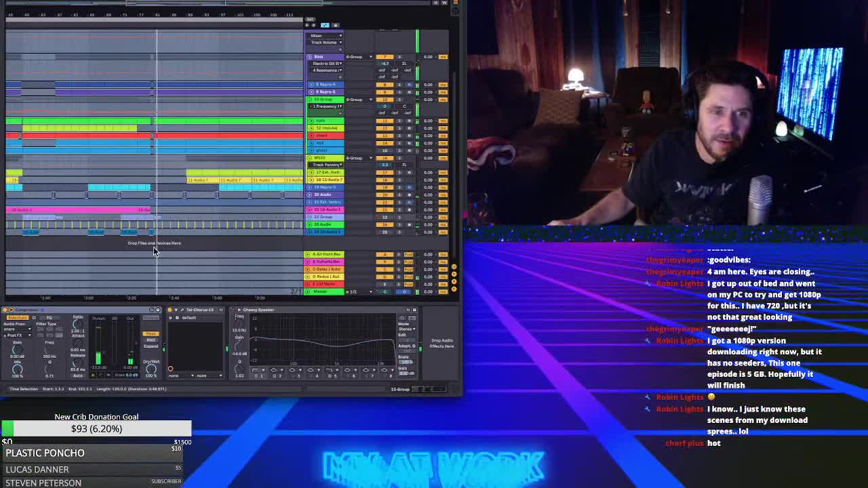
Task: Show the Mixer section toggle icon
Action: tap(454, 281)
